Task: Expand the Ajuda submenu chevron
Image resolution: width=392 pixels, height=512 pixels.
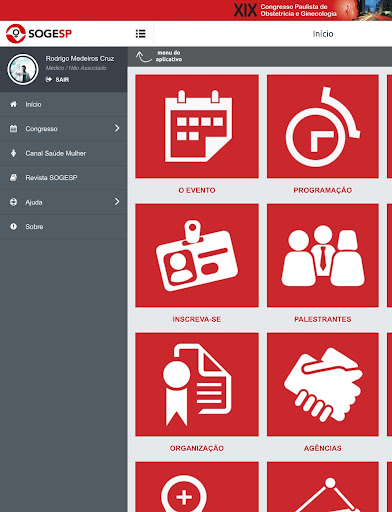Action: (x=117, y=202)
